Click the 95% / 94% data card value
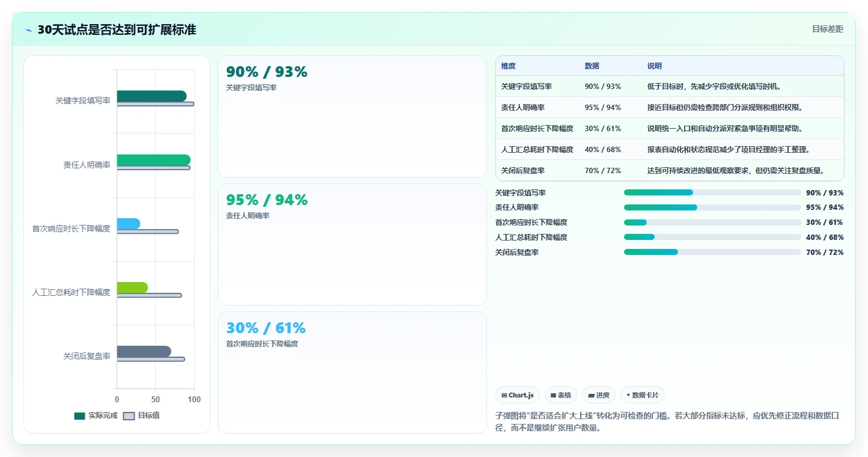Screen dimensions: 868x457 pyautogui.click(x=266, y=200)
